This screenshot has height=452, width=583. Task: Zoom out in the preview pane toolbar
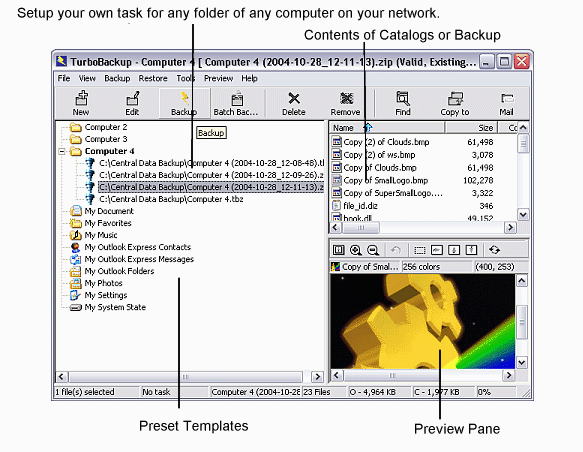tap(373, 250)
